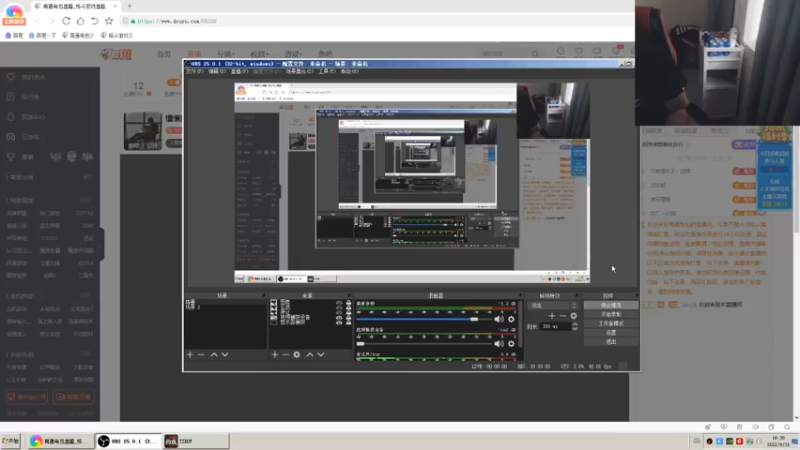The width and height of the screenshot is (800, 450).
Task: Open the OBS Tools menu
Action: 327,71
